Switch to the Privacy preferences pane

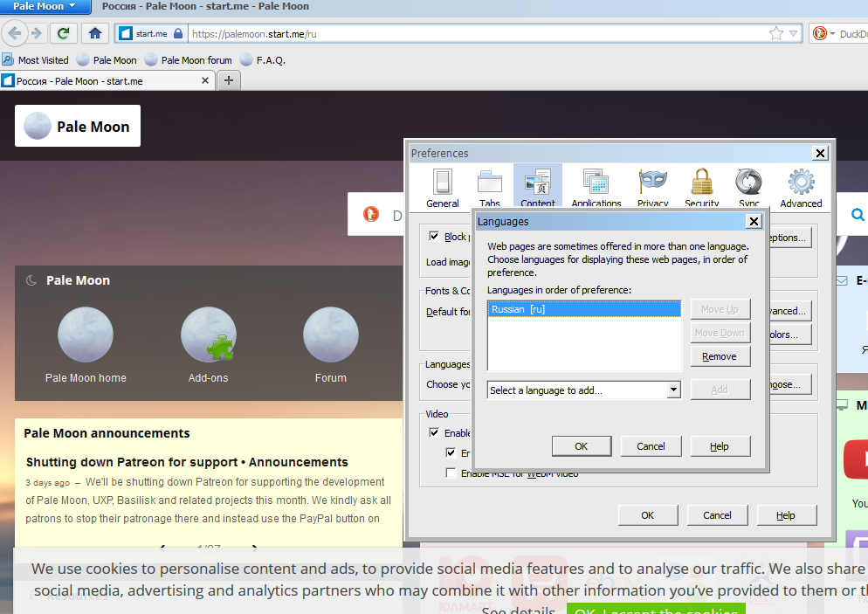652,188
